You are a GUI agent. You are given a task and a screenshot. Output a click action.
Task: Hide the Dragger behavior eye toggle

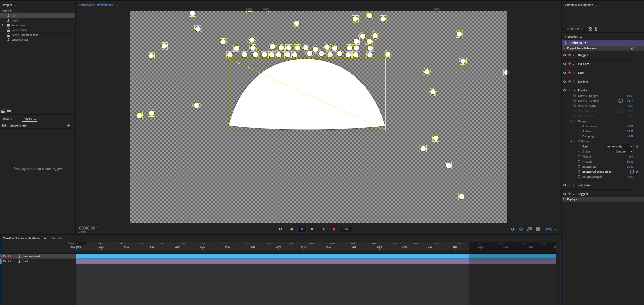click(x=565, y=55)
